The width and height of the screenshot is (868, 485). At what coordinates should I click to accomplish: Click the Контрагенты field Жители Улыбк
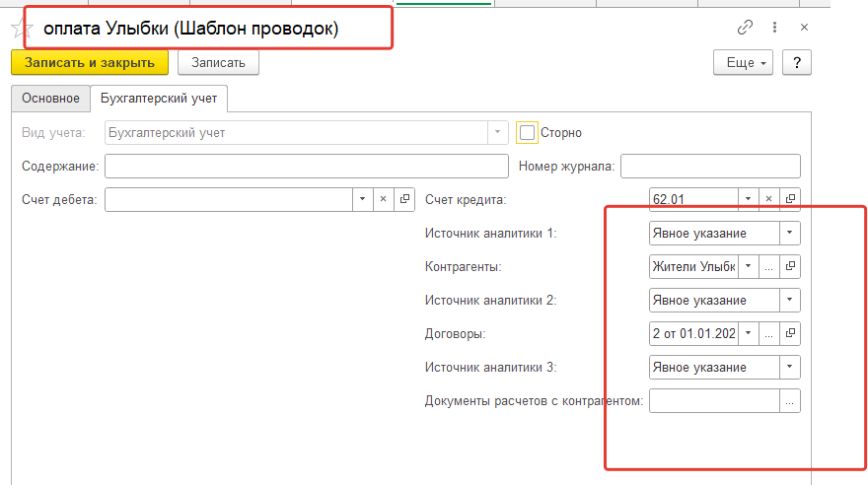tap(693, 266)
